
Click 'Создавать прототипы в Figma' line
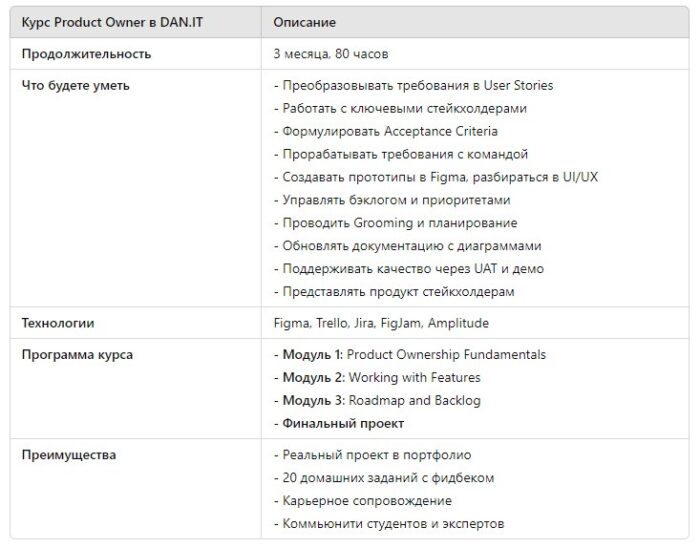pos(435,177)
